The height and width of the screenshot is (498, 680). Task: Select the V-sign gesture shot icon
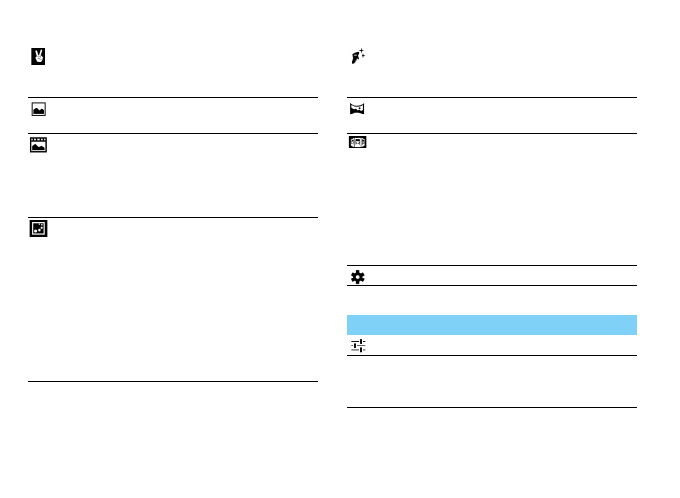tap(37, 58)
